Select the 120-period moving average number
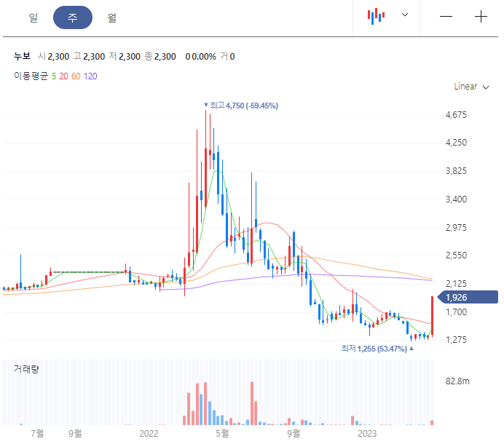504x444 pixels. [x=90, y=76]
